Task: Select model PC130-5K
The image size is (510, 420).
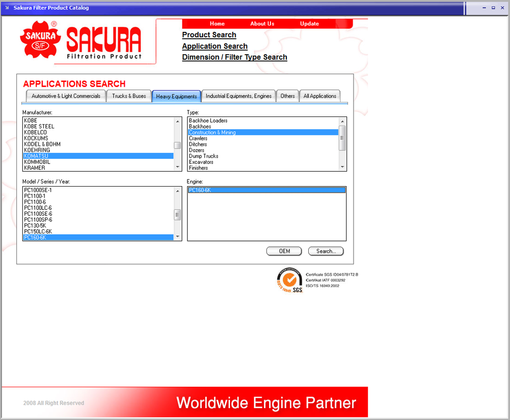Action: (99, 225)
